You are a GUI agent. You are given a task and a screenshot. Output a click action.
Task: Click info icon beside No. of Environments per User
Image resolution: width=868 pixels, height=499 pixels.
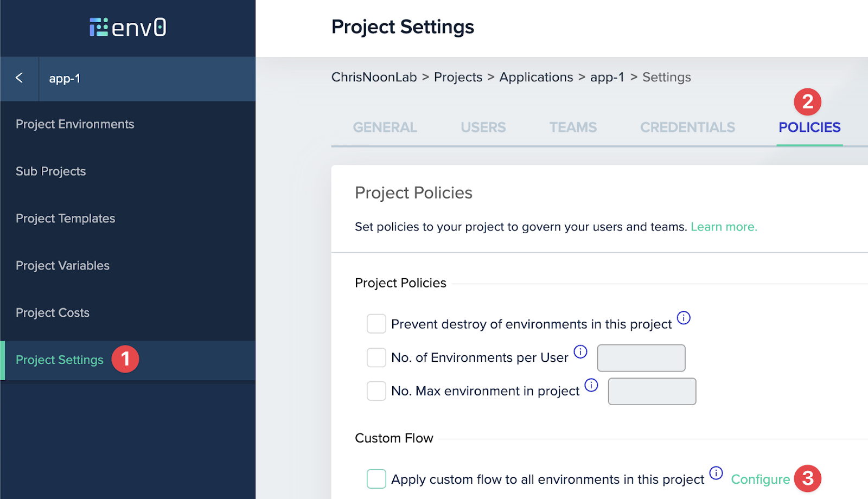coord(580,352)
